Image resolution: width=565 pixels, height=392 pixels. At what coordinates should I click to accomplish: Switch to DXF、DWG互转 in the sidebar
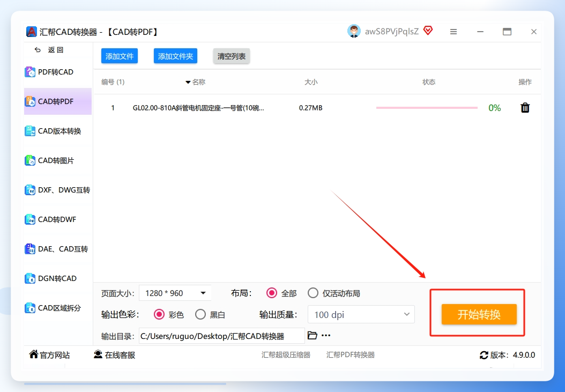(x=58, y=190)
